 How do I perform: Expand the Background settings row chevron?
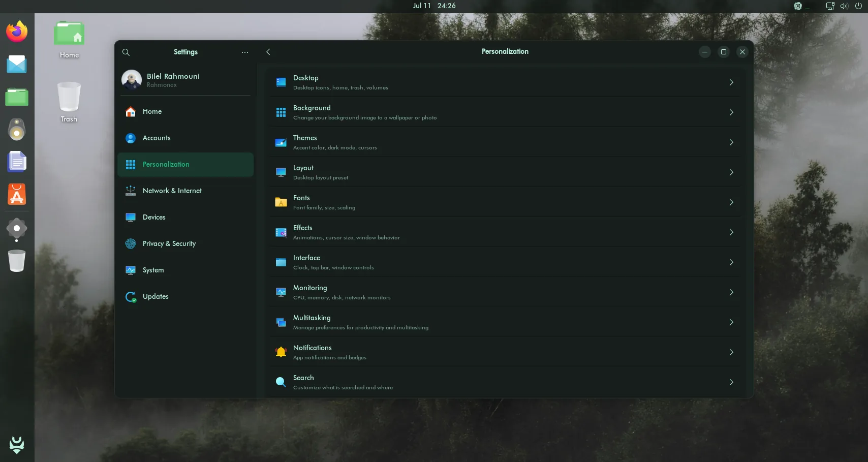[x=731, y=112]
